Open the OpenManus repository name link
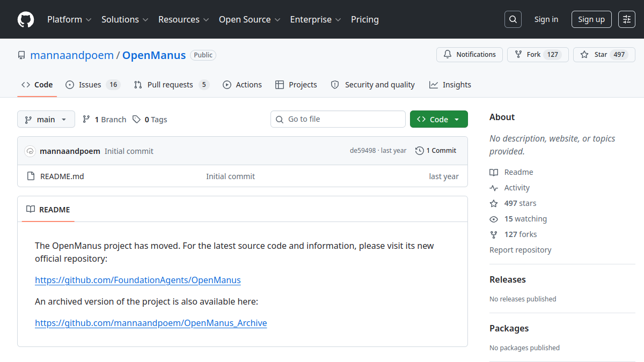Viewport: 644px width, 362px height. [x=154, y=55]
